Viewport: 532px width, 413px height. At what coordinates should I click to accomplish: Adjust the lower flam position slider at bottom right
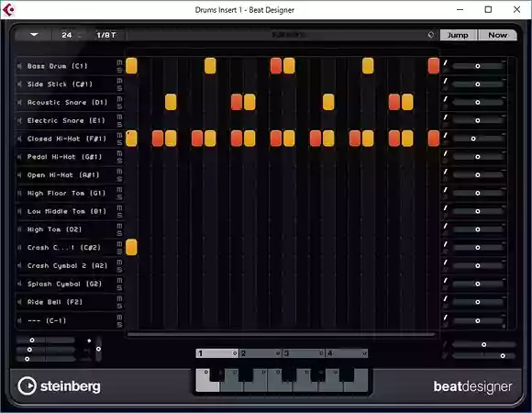484,356
